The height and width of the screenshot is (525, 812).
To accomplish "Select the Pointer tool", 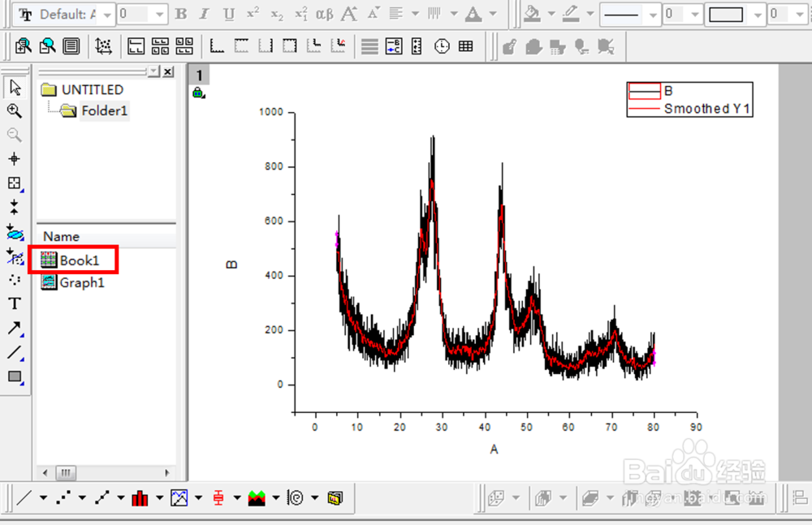I will 15,87.
